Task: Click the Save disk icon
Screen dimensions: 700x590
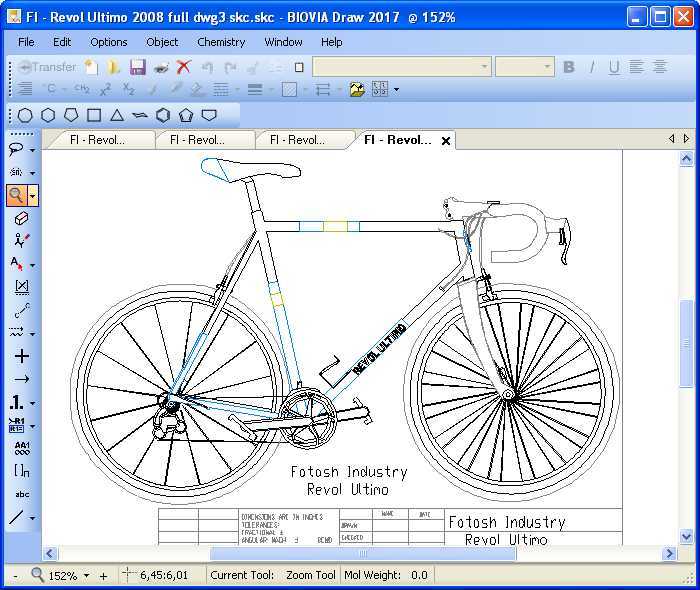Action: pyautogui.click(x=137, y=67)
